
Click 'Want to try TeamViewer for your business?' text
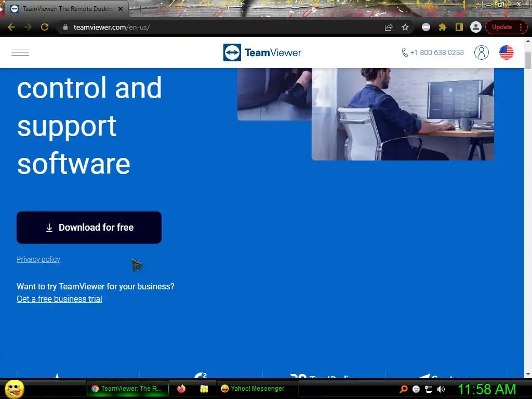pos(96,286)
